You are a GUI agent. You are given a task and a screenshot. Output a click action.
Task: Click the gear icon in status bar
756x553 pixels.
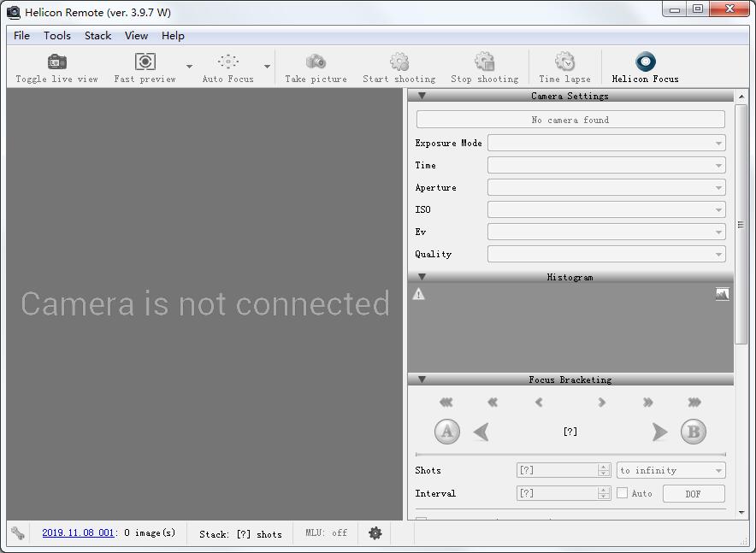[x=375, y=532]
